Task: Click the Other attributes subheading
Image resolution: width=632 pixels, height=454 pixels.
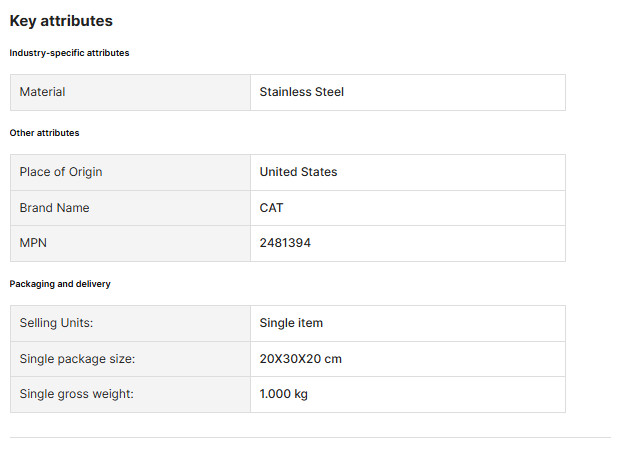Action: point(44,133)
